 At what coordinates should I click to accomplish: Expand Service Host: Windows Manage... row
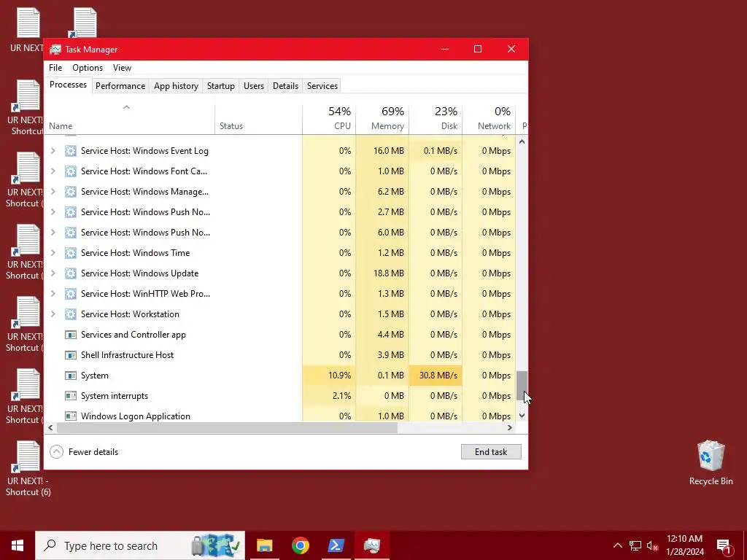pyautogui.click(x=53, y=192)
